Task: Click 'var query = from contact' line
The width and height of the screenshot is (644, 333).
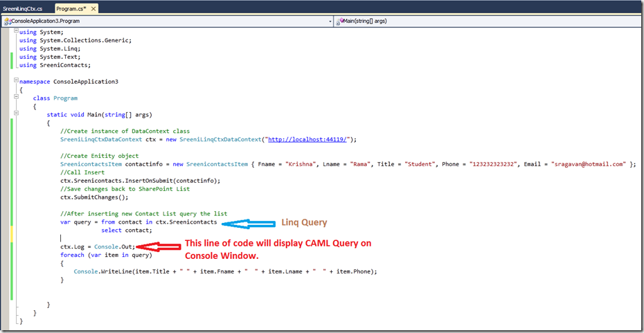Action: tap(138, 222)
